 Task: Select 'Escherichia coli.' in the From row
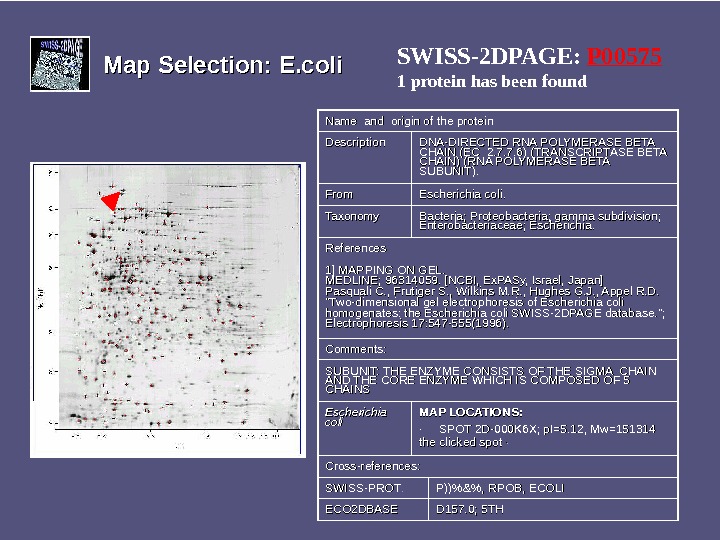click(462, 194)
